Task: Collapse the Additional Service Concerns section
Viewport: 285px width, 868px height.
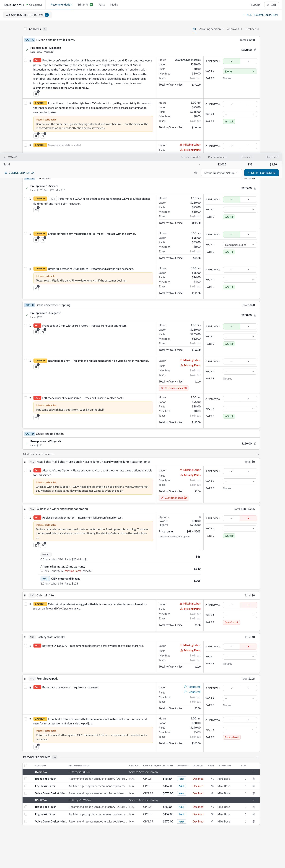Action: click(258, 454)
